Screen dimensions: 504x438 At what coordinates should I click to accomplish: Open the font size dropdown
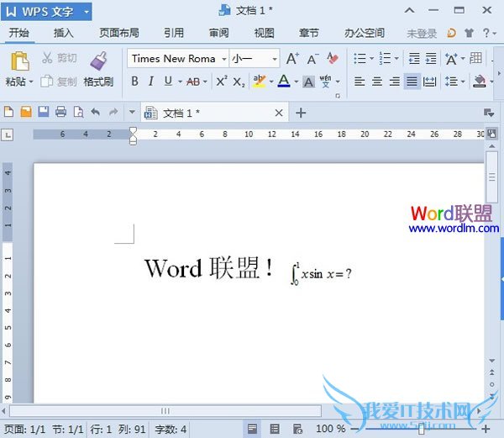click(x=275, y=59)
